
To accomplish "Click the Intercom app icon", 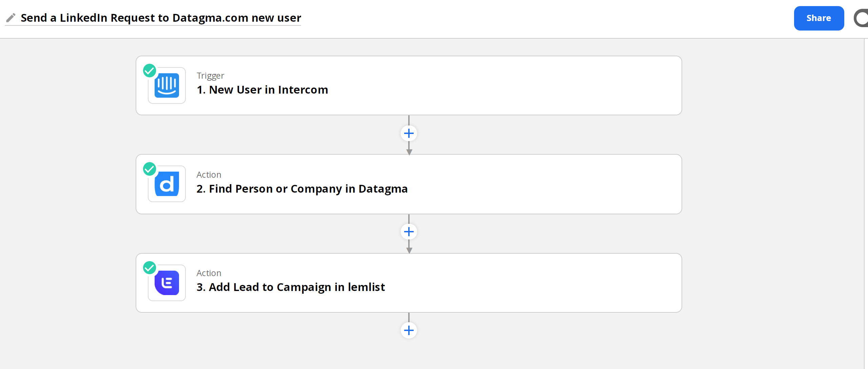I will [167, 85].
